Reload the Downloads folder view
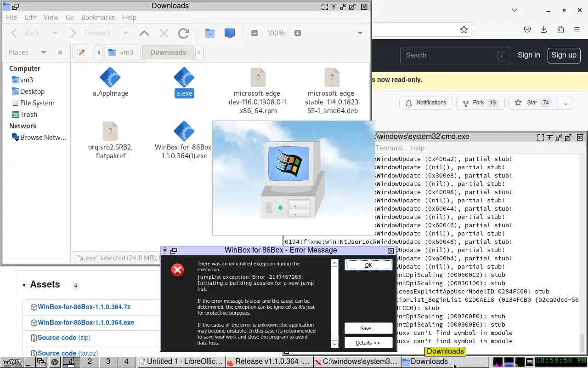 point(184,33)
